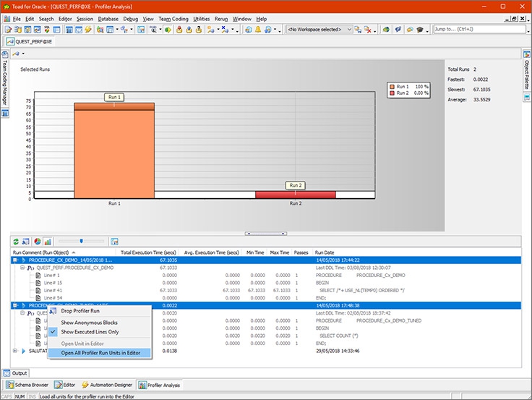The width and height of the screenshot is (532, 400).
Task: Collapse the first PROCEDURE_CX_DEMO run
Action: 16,260
